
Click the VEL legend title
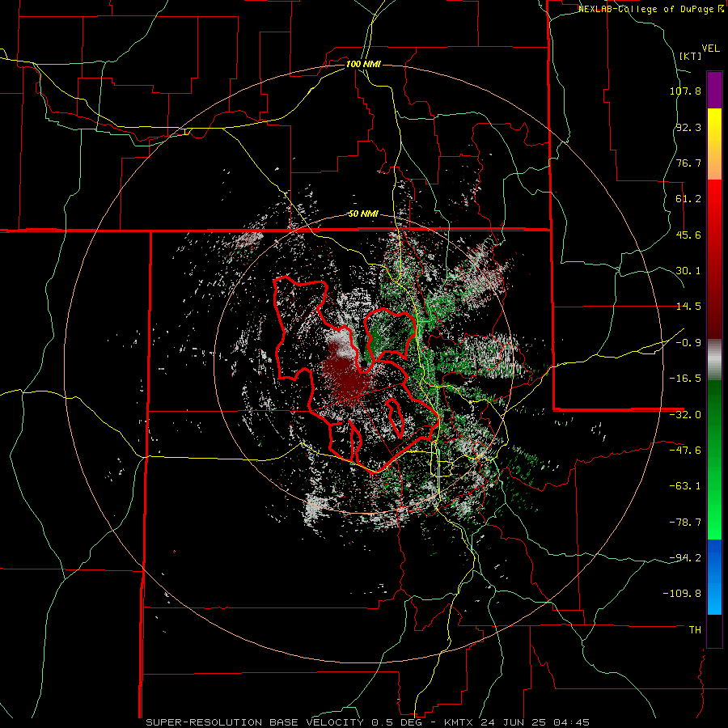click(710, 49)
